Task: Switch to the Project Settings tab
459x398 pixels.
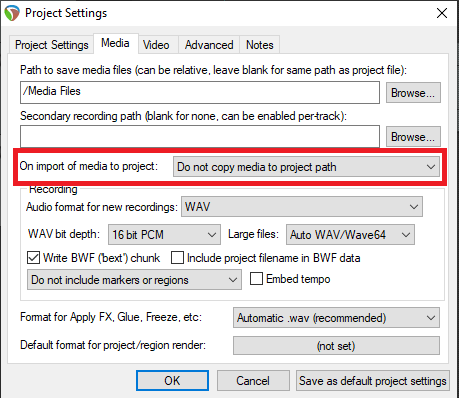Action: 52,45
